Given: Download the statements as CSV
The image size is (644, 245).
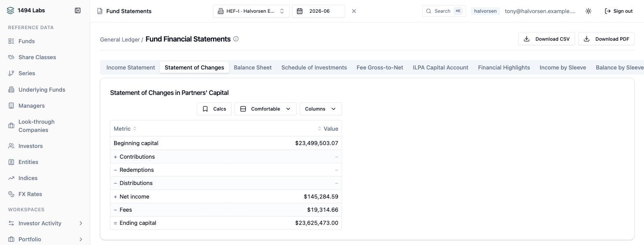Looking at the screenshot, I should 546,39.
